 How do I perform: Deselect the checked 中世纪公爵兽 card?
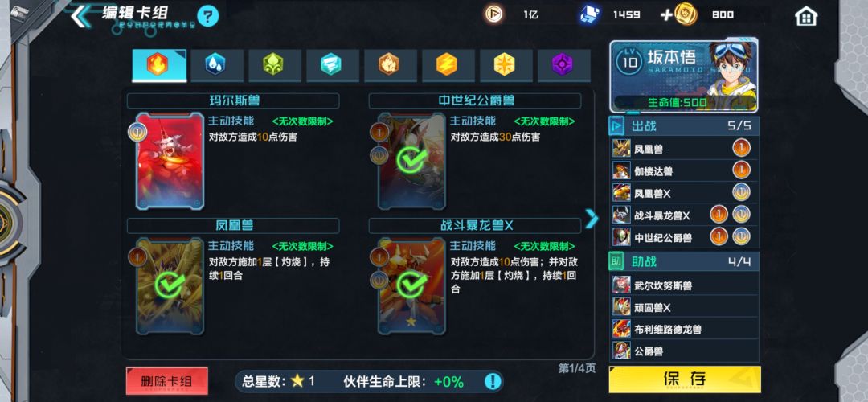(411, 161)
